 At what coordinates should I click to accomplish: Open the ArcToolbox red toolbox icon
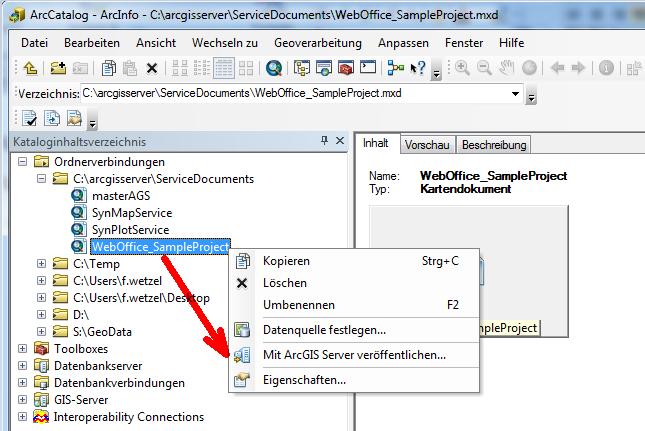(x=345, y=68)
